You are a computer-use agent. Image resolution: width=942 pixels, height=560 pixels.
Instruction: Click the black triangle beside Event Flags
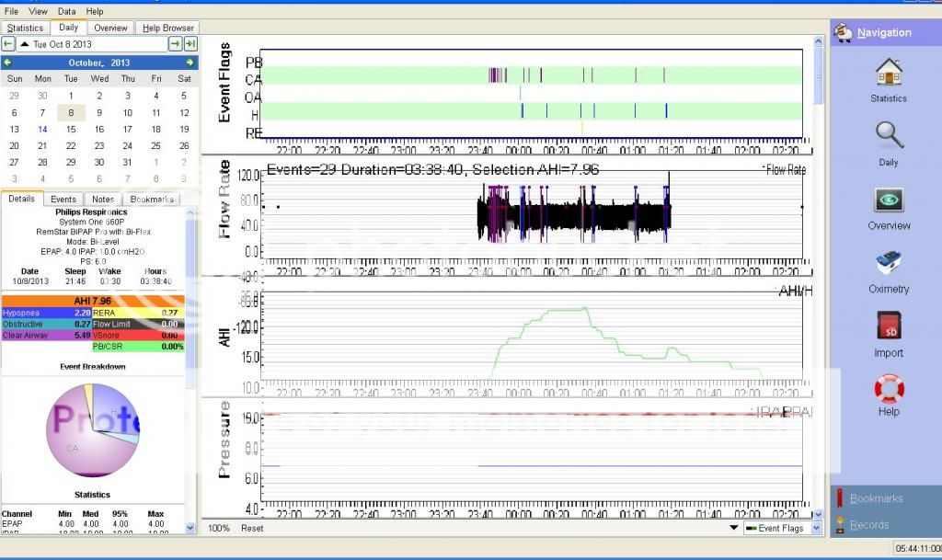[x=734, y=528]
